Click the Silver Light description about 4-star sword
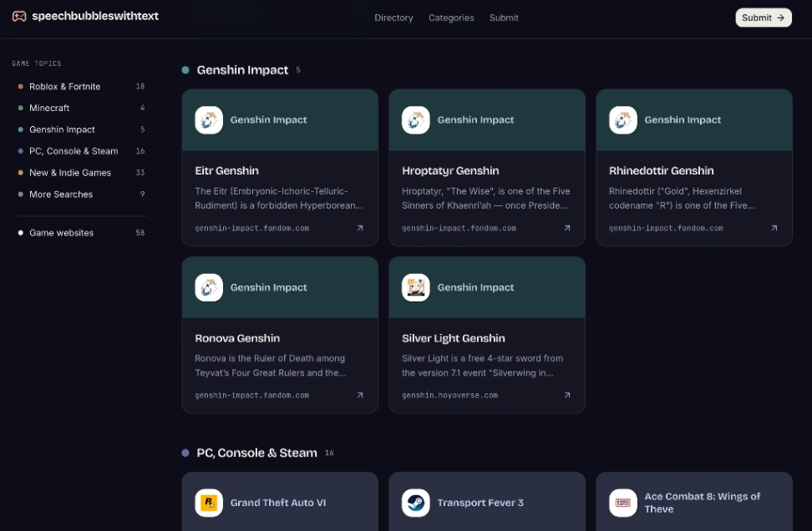 click(x=482, y=366)
